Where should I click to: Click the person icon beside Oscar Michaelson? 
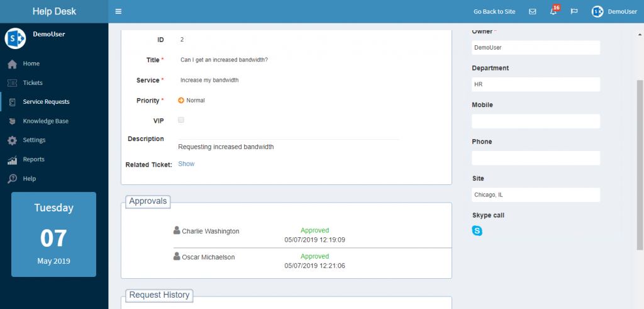[177, 256]
